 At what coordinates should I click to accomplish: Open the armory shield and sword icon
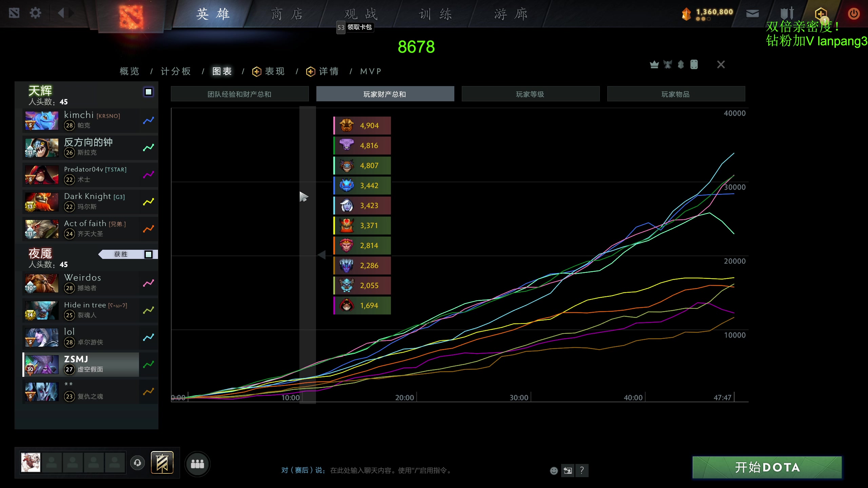coord(787,14)
